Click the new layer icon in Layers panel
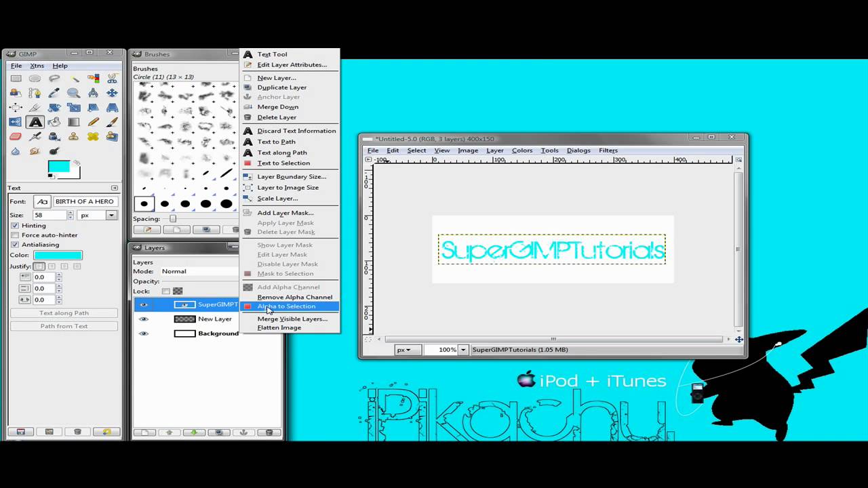Screen dimensions: 868x488 click(144, 432)
